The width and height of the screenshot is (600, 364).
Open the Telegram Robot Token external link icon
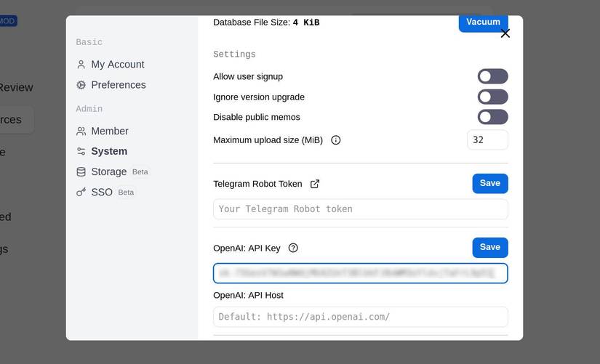pyautogui.click(x=315, y=184)
